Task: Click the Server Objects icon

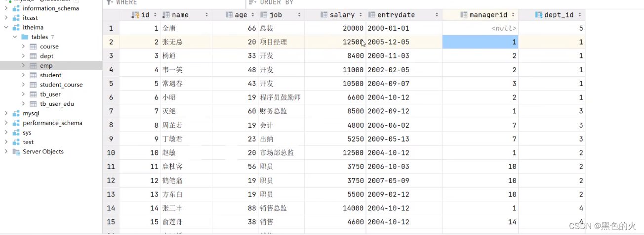Action: [16, 151]
